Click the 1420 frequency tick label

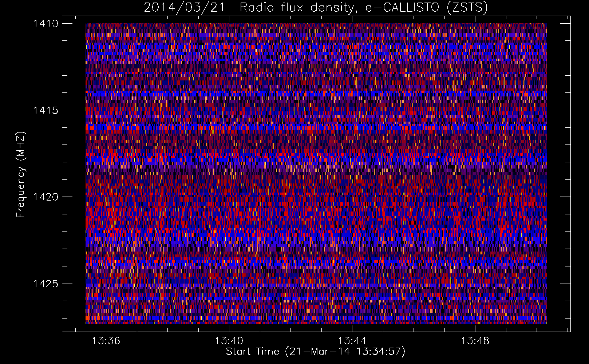point(46,197)
